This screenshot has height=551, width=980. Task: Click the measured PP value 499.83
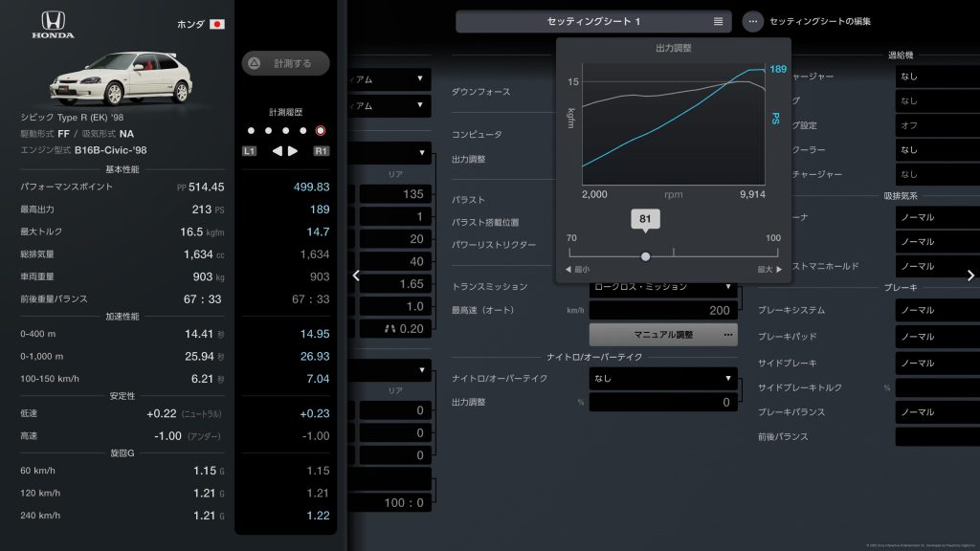[x=311, y=187]
